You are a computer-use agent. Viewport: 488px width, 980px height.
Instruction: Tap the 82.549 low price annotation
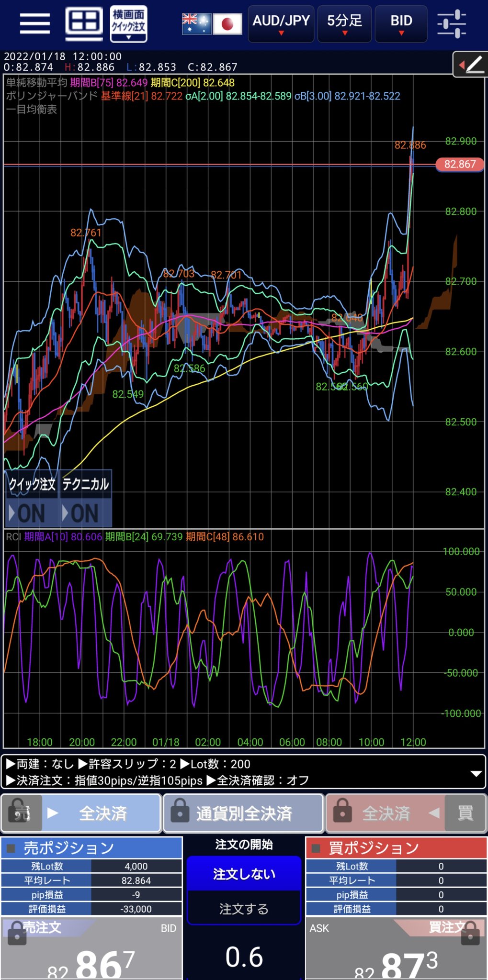point(128,394)
